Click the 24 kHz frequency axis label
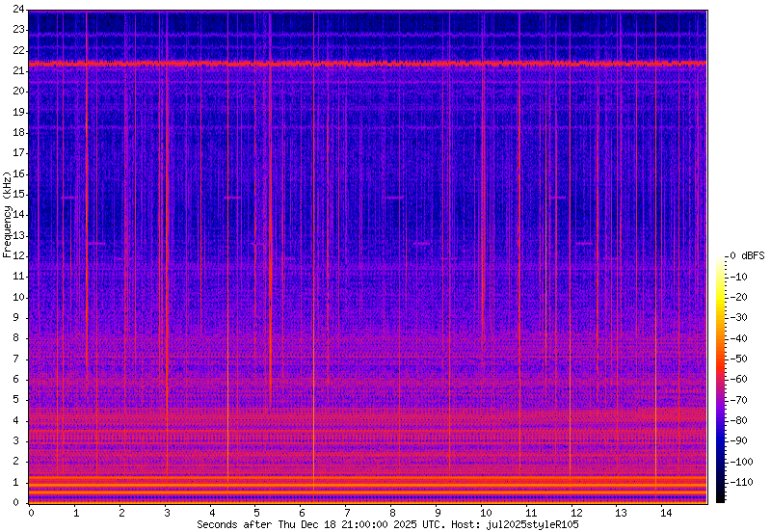The height and width of the screenshot is (532, 771). tap(19, 13)
